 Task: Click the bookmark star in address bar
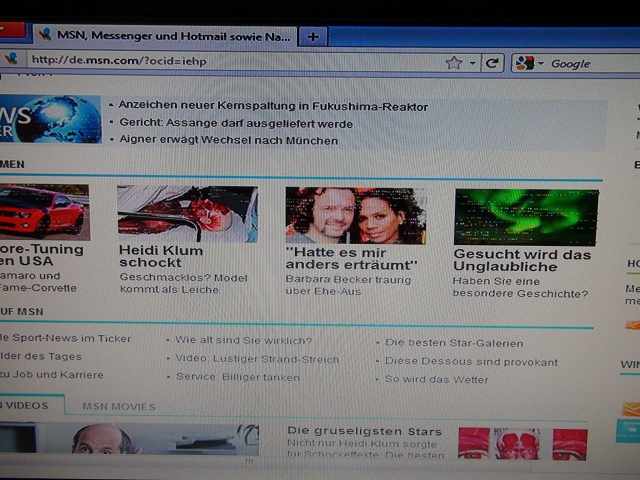[x=453, y=63]
